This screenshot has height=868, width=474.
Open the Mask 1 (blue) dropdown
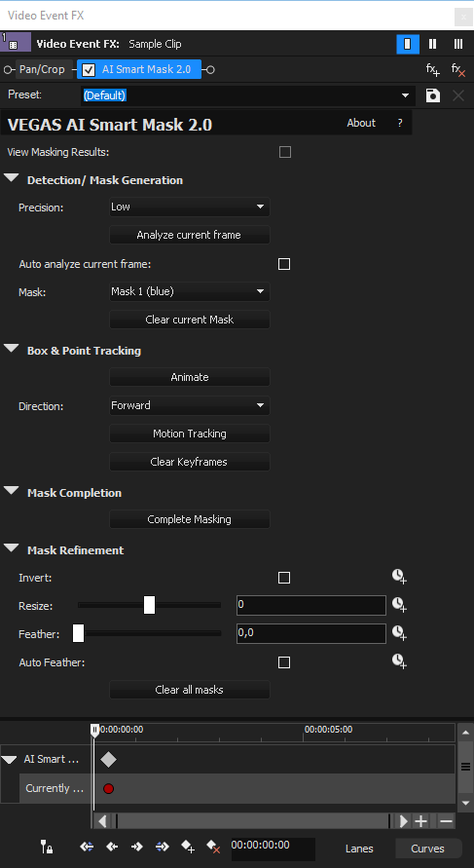[190, 291]
